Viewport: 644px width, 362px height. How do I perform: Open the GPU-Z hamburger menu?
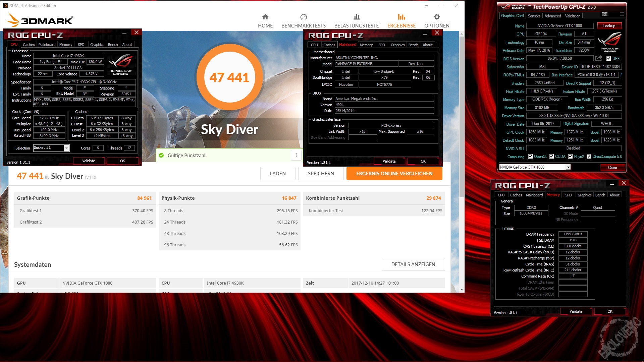(622, 14)
